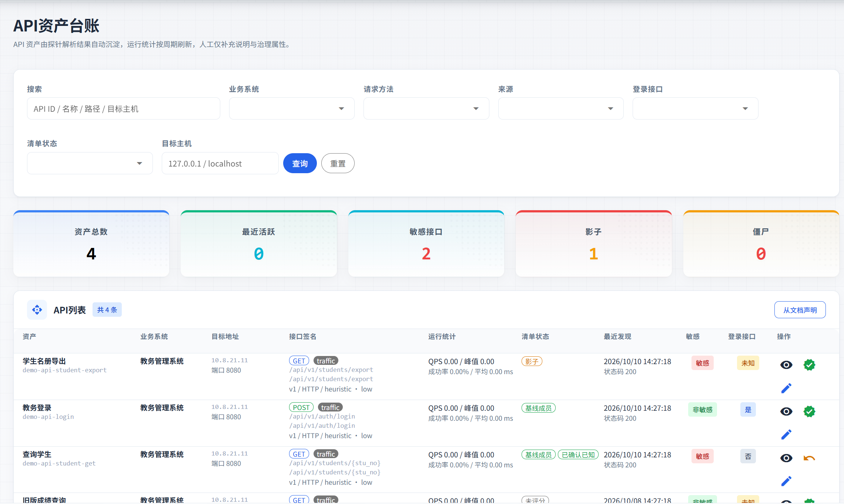Screen dimensions: 844x504
Task: Confirm 学生名册导出 with green check badge
Action: coord(810,365)
